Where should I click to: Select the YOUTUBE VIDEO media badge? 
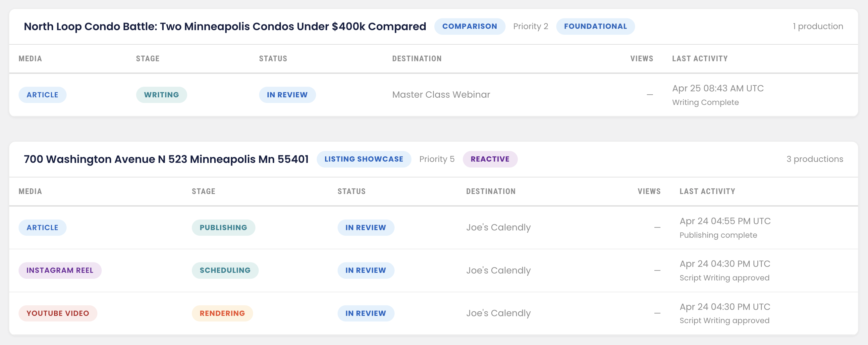(x=58, y=313)
